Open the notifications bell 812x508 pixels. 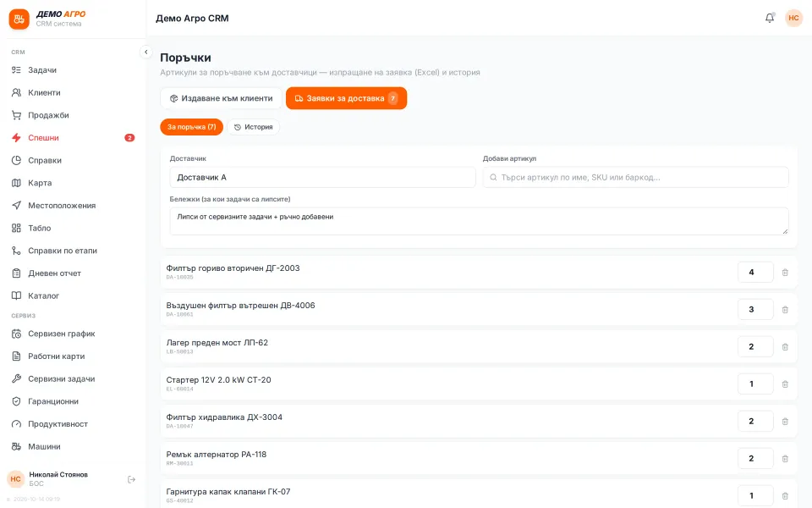point(770,18)
